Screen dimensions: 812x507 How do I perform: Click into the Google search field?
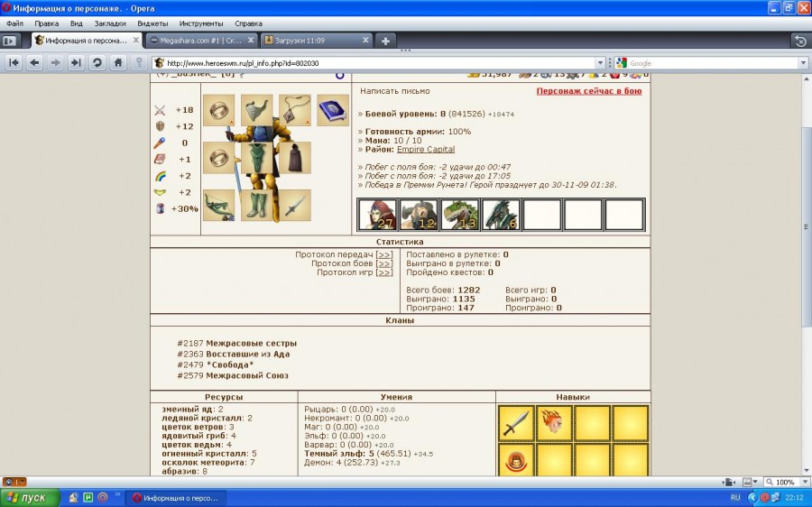[x=713, y=63]
